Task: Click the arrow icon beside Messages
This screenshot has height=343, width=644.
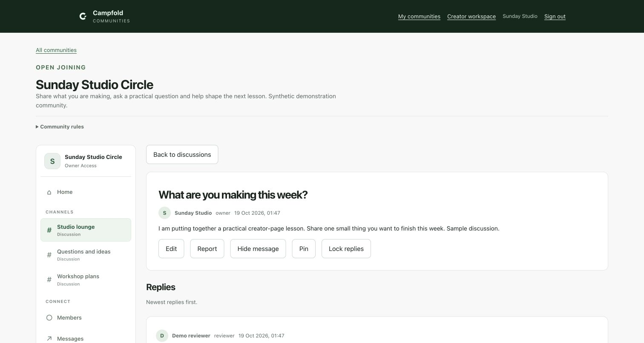Action: [49, 339]
